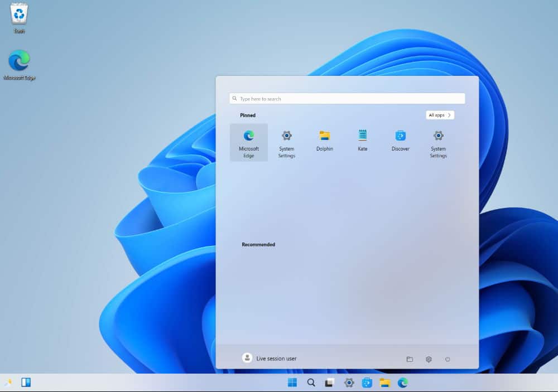Open the first System Settings pinned app
Viewport: 558px width, 392px height.
286,143
